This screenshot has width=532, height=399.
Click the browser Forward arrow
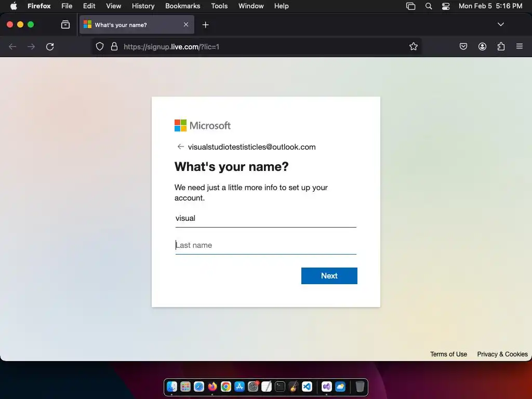(31, 46)
